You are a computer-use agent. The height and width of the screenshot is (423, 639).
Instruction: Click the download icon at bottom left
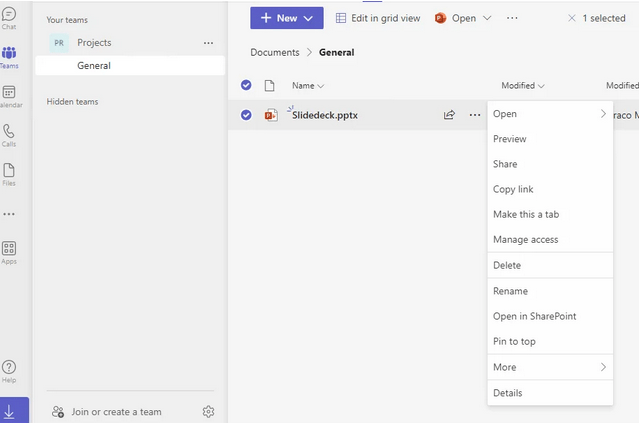point(10,411)
